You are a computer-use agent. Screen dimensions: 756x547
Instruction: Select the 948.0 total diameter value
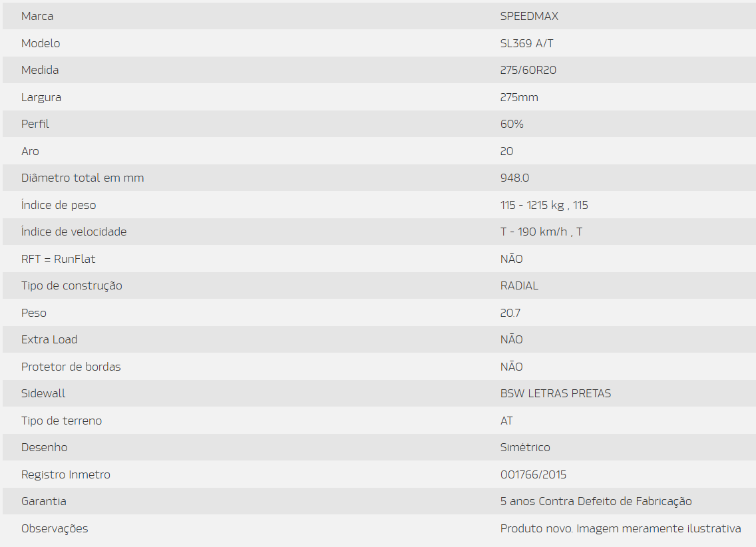(x=514, y=178)
